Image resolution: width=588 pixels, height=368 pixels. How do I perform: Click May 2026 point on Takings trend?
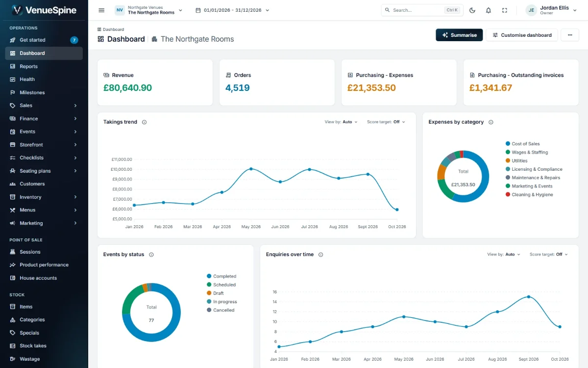tap(251, 169)
